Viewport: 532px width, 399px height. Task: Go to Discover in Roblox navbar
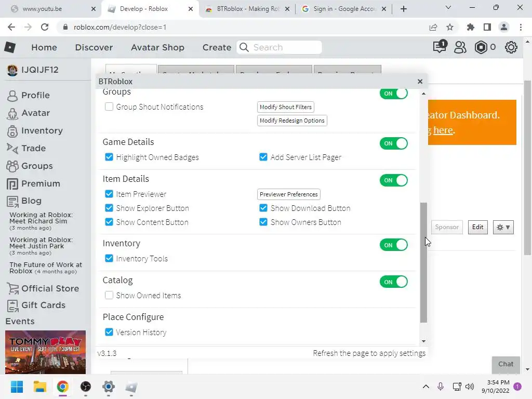pos(94,47)
